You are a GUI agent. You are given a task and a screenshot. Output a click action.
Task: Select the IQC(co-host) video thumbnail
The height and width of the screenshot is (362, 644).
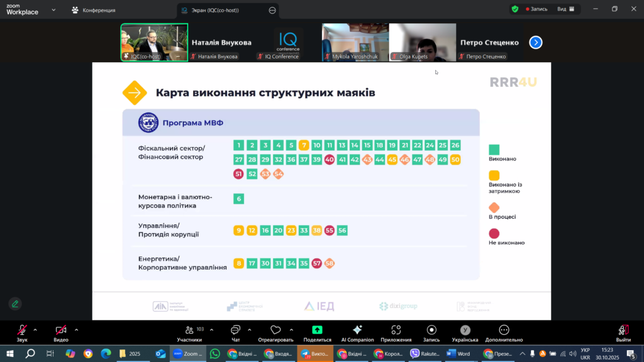click(x=154, y=42)
